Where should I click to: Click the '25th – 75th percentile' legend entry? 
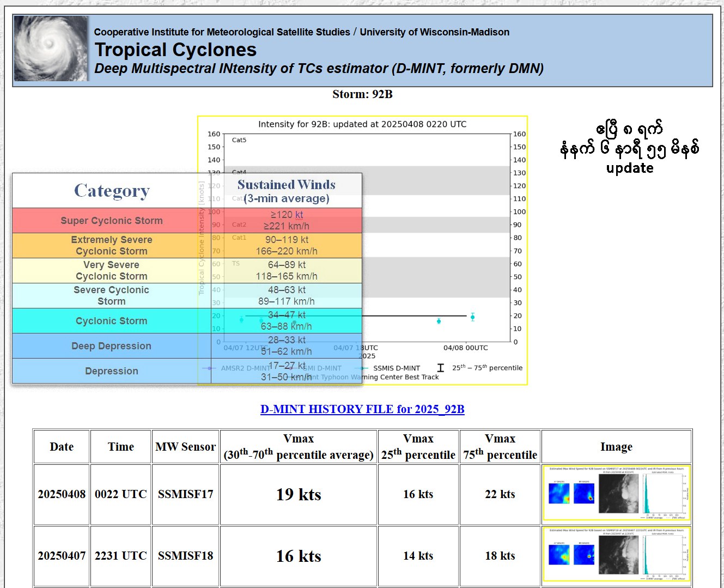[x=480, y=368]
